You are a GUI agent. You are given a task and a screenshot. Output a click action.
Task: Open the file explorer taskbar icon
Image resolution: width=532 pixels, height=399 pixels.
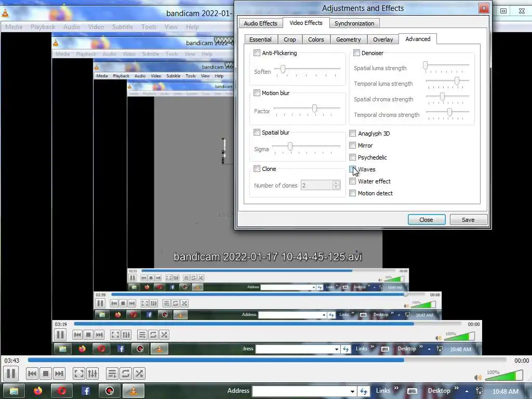[x=14, y=391]
